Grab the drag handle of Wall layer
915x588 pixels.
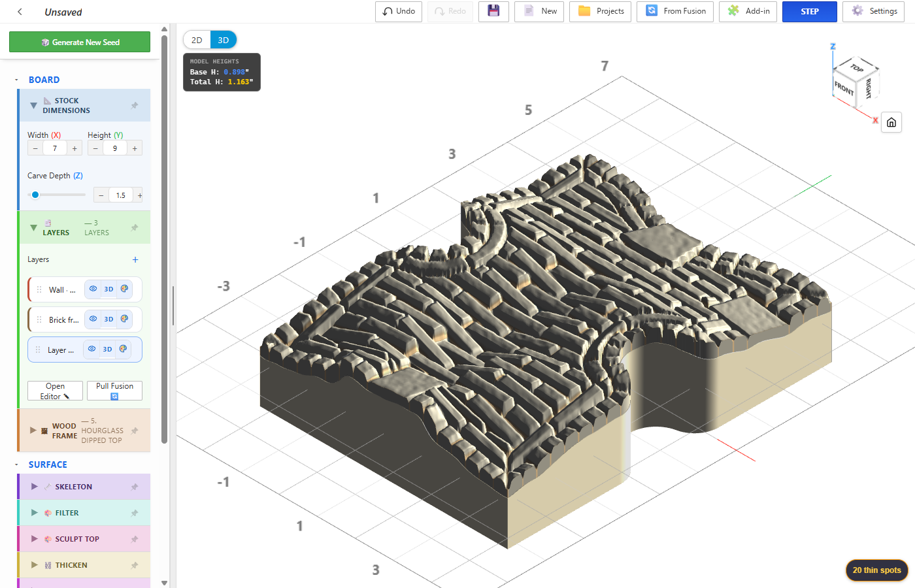(39, 289)
